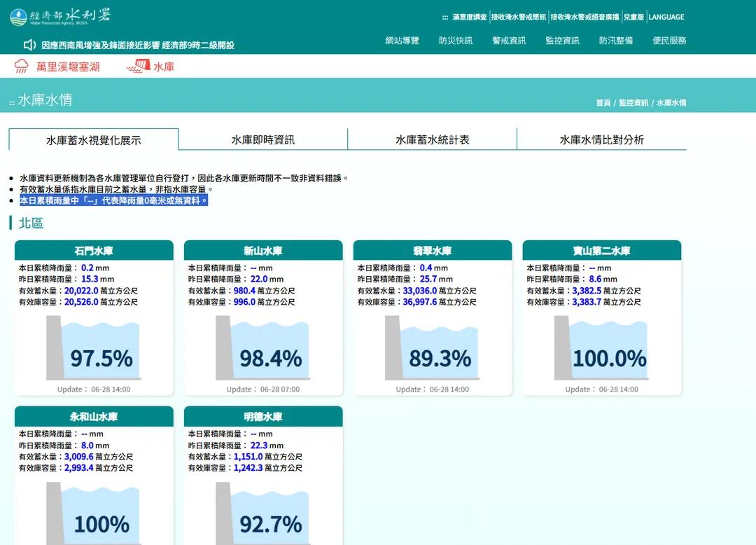Go to 首頁 in the breadcrumb
This screenshot has height=545, width=756.
point(603,103)
